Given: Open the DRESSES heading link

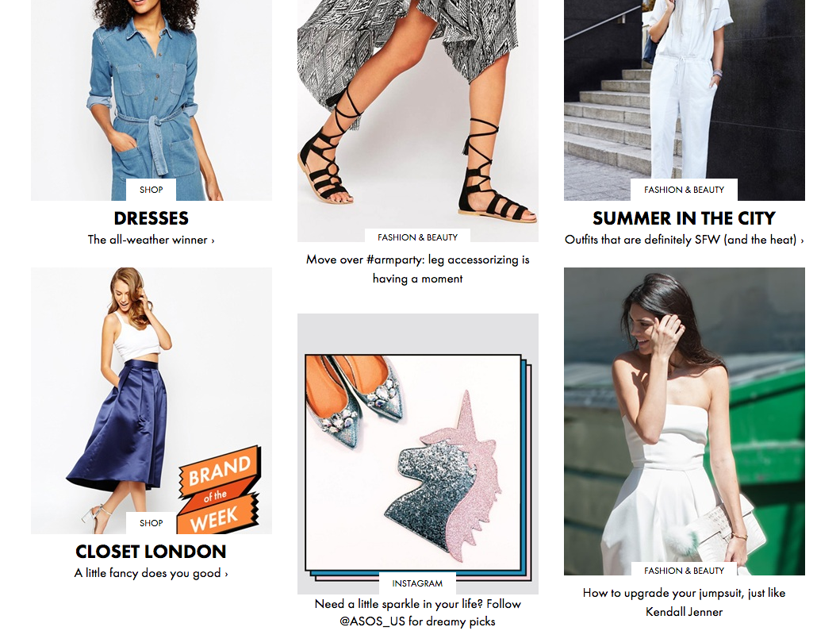Looking at the screenshot, I should tap(151, 218).
